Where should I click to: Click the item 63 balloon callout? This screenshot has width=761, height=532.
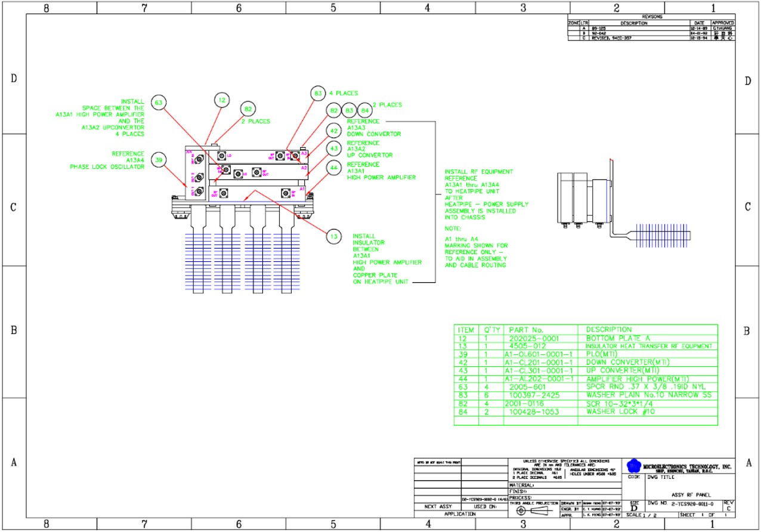point(158,103)
